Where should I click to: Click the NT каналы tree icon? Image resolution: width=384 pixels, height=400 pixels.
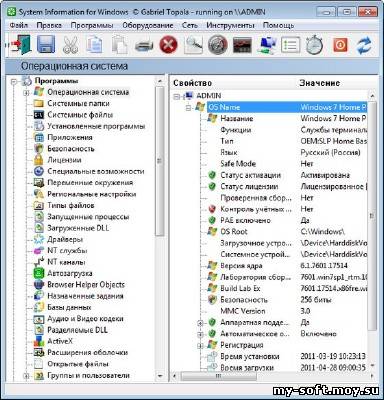click(x=39, y=262)
